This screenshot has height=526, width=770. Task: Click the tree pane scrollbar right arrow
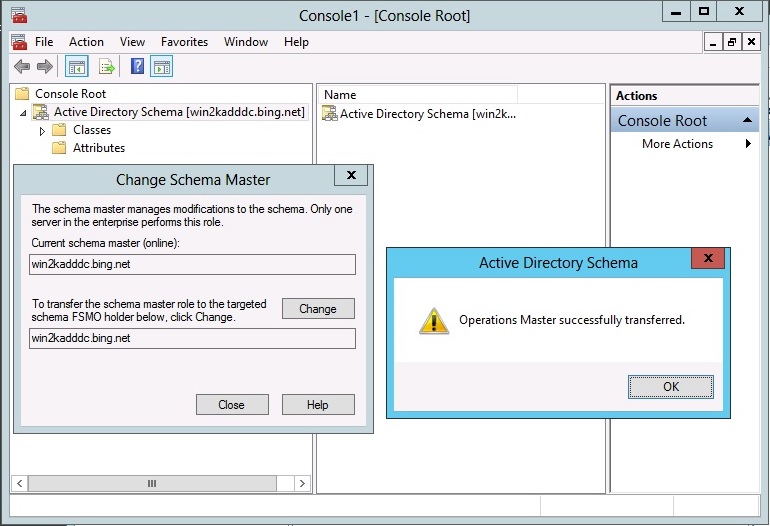302,483
